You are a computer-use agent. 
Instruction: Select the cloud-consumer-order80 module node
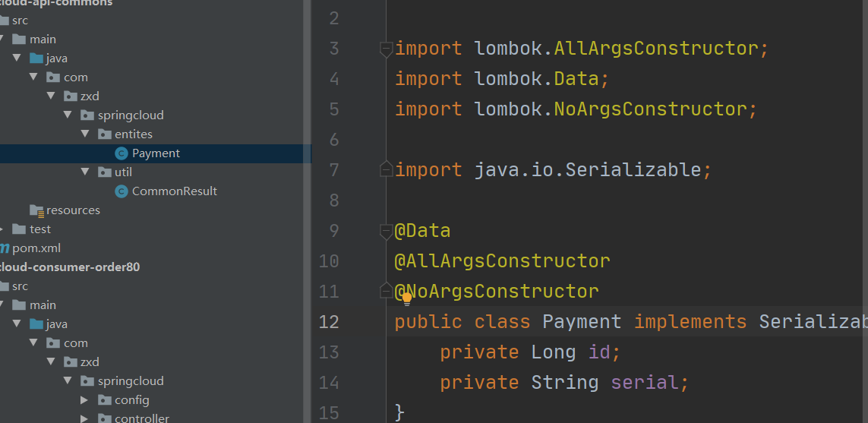pyautogui.click(x=70, y=267)
